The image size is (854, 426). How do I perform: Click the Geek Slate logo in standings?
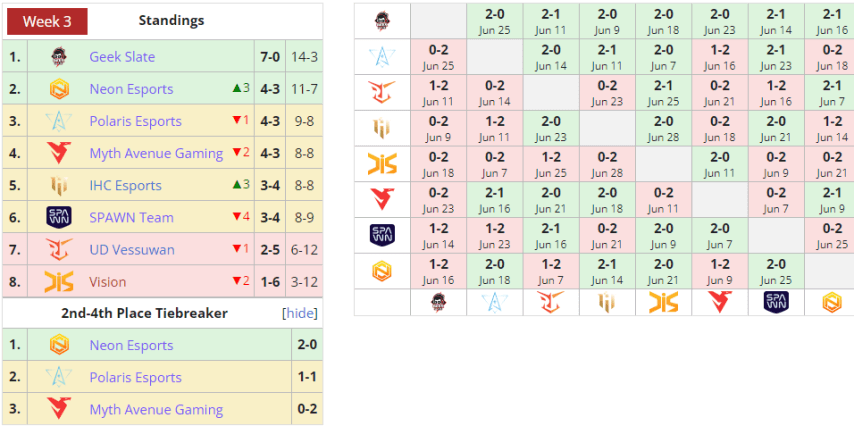pos(58,57)
